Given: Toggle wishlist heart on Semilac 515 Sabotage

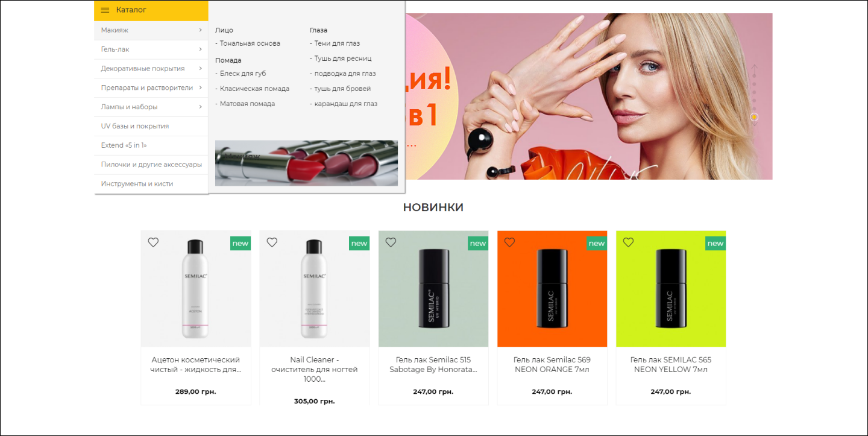Looking at the screenshot, I should 391,242.
